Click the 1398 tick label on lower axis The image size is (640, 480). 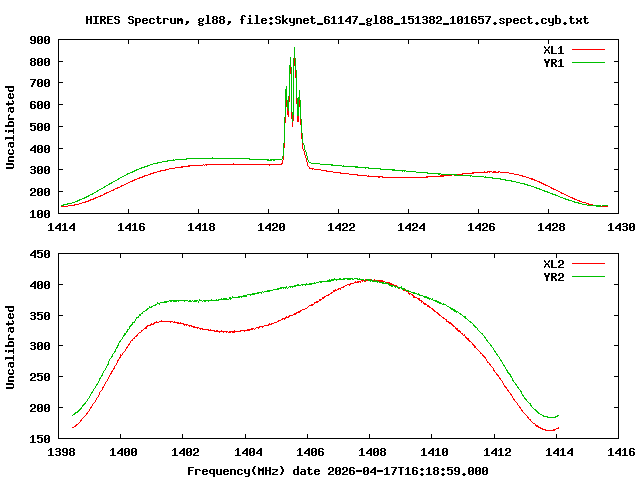pyautogui.click(x=61, y=452)
